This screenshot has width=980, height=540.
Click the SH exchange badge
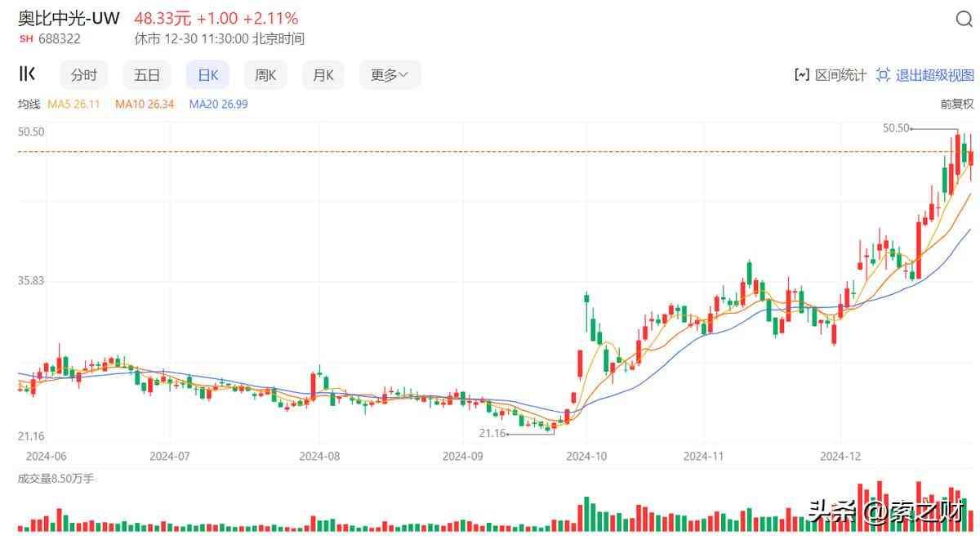(26, 38)
